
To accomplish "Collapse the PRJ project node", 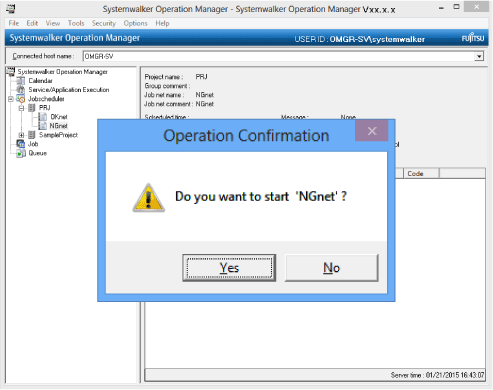I will pos(21,108).
